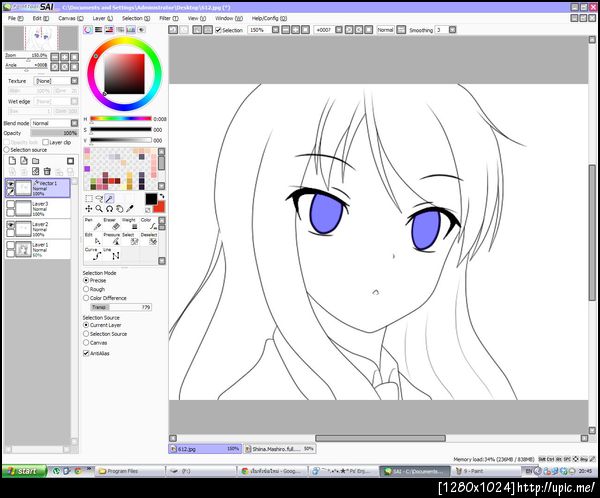Open the Filter menu

pos(169,18)
